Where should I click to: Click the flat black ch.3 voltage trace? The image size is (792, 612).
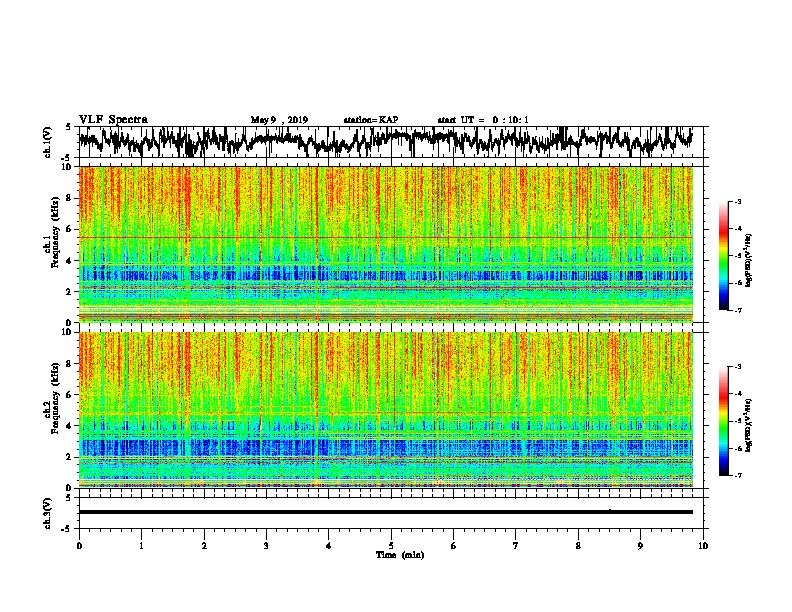tap(385, 512)
